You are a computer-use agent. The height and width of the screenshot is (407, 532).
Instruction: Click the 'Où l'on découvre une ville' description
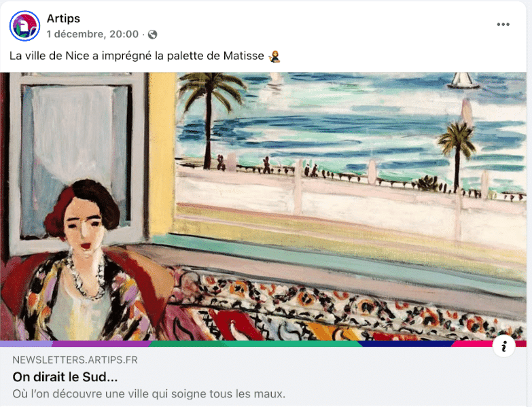[149, 393]
